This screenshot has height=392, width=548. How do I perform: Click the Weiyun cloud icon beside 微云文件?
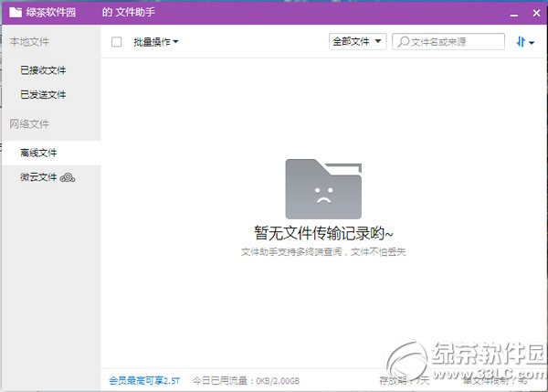pos(68,177)
